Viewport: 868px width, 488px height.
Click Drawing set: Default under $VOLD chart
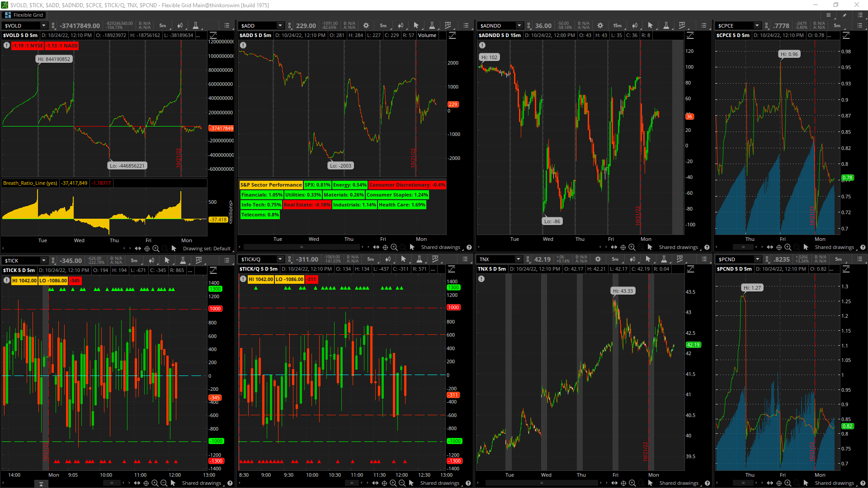(207, 249)
